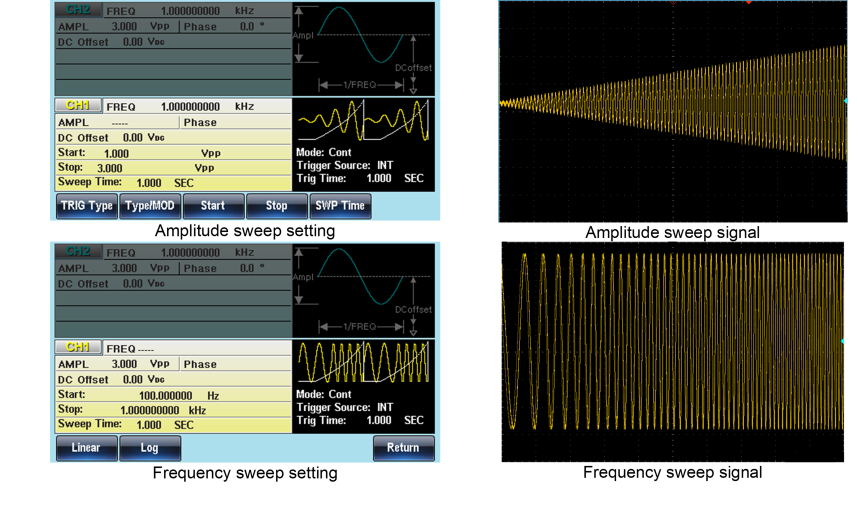Click the CH2 sine diagram in bottom panel

point(364,290)
